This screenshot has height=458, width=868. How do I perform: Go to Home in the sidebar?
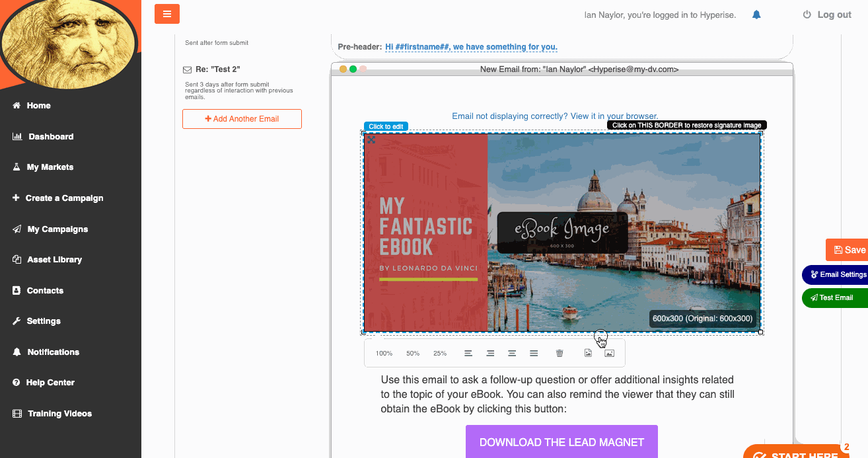pos(39,106)
